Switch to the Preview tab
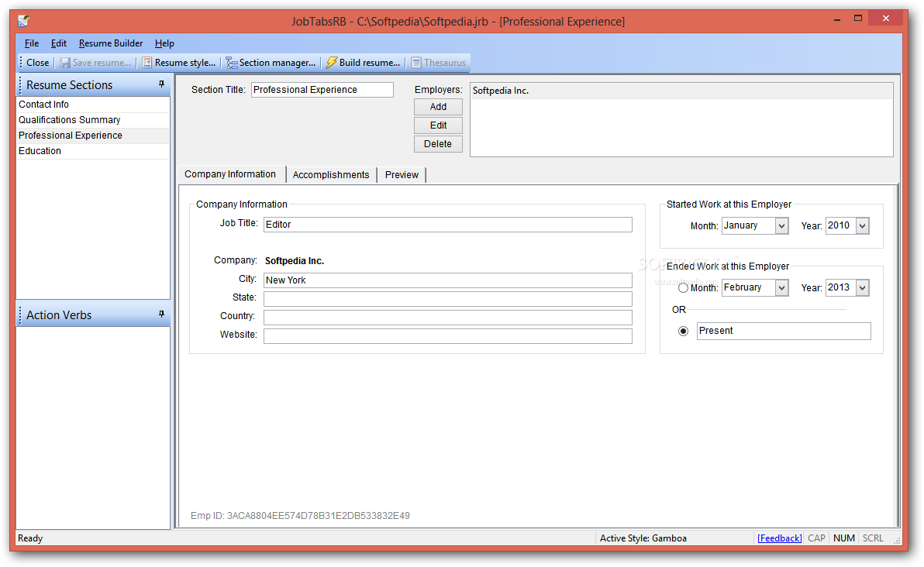This screenshot has height=567, width=924. (402, 175)
